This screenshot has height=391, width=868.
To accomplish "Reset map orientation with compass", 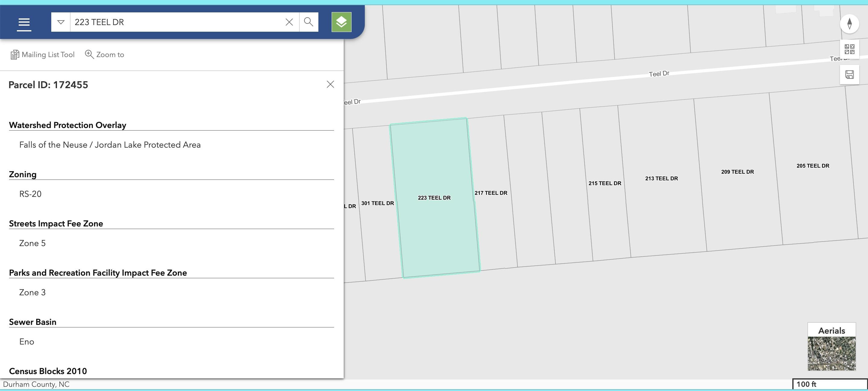I will pyautogui.click(x=849, y=24).
